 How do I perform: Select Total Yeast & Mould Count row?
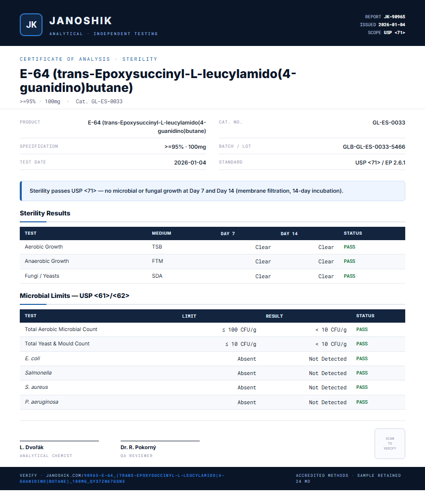pyautogui.click(x=212, y=344)
